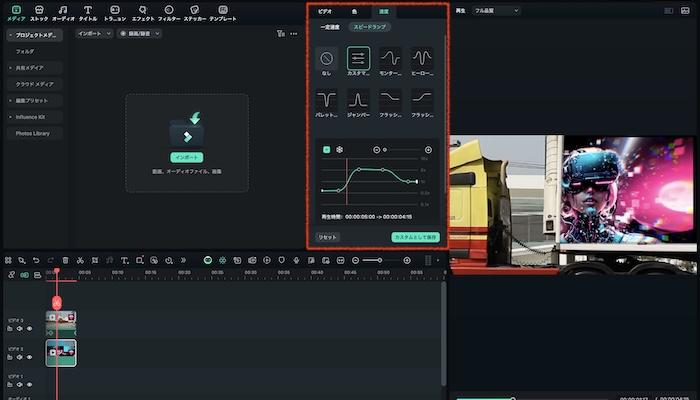Image resolution: width=700 pixels, height=400 pixels.
Task: Toggle the green checkbox above the speed graph
Action: click(x=326, y=149)
